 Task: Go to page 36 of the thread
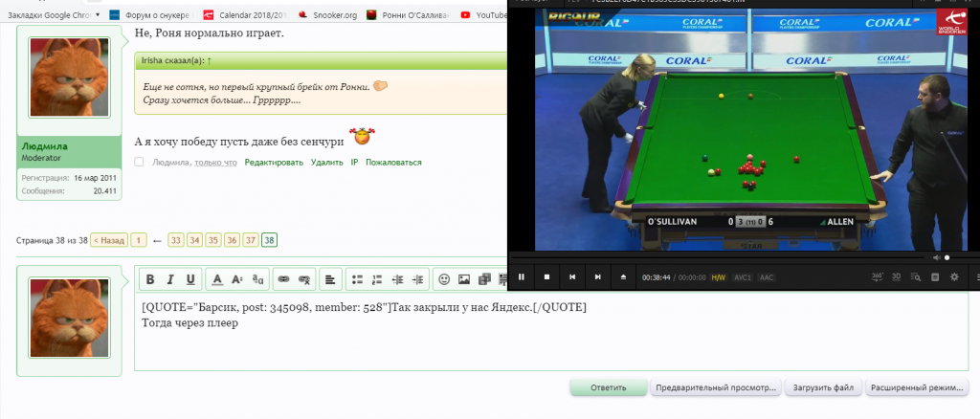coord(233,240)
